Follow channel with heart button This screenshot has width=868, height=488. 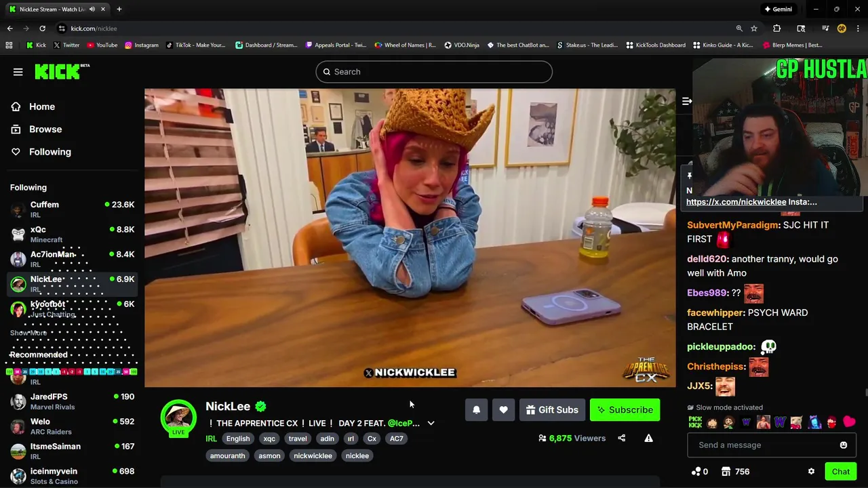point(503,410)
